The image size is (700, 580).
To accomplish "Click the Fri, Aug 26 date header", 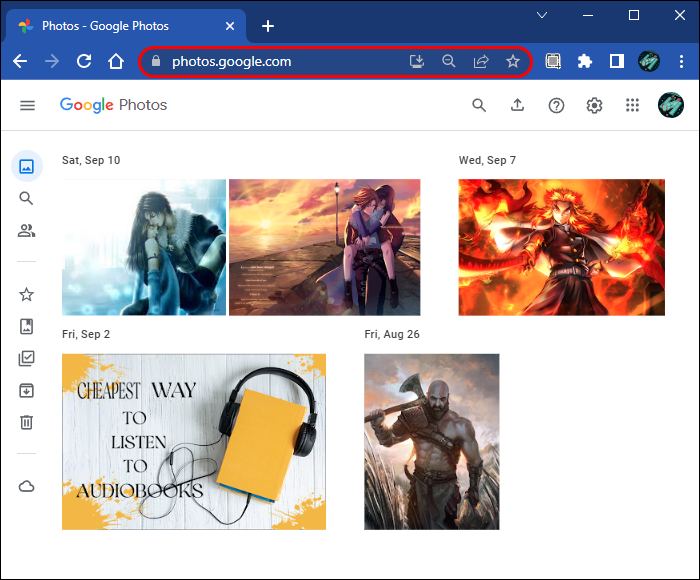I will (392, 334).
